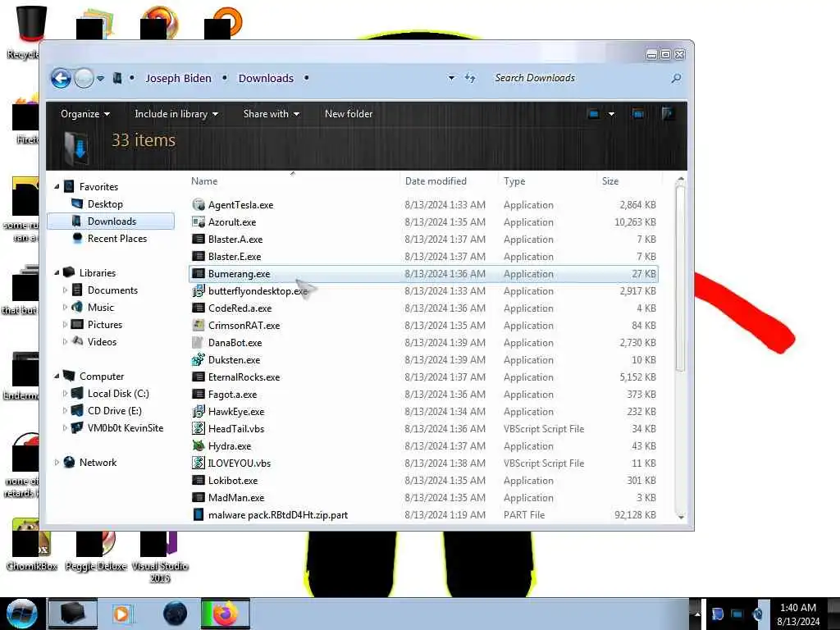Click the scroll down arrow of file list
The height and width of the screenshot is (630, 840).
(680, 517)
